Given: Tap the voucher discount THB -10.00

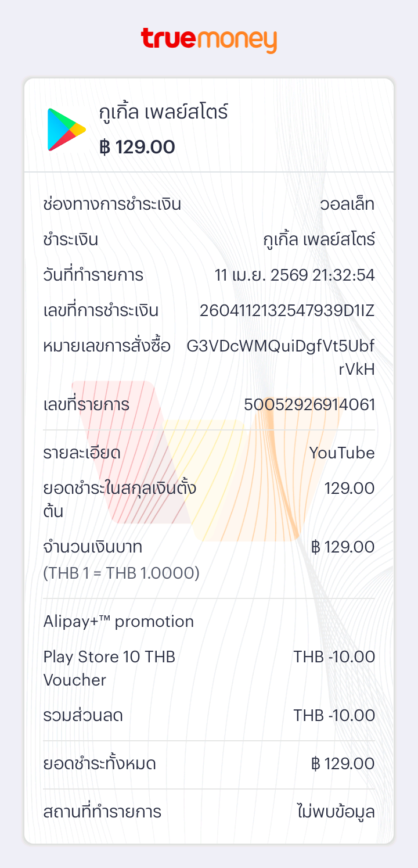Looking at the screenshot, I should tap(334, 657).
